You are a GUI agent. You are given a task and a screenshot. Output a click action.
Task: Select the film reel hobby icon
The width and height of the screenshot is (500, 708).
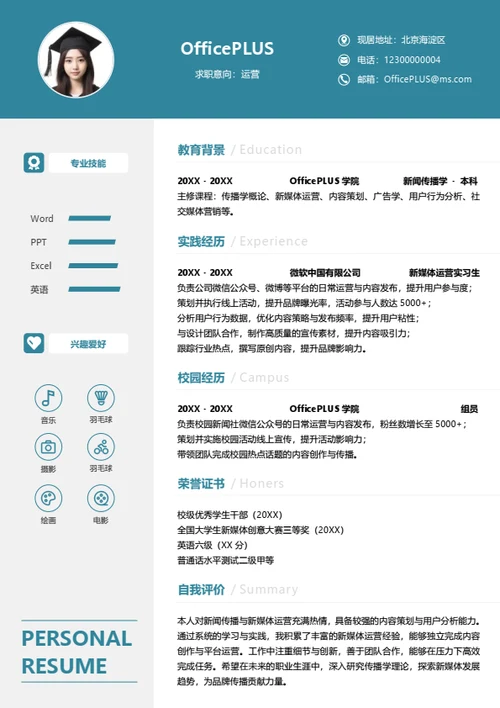point(101,498)
